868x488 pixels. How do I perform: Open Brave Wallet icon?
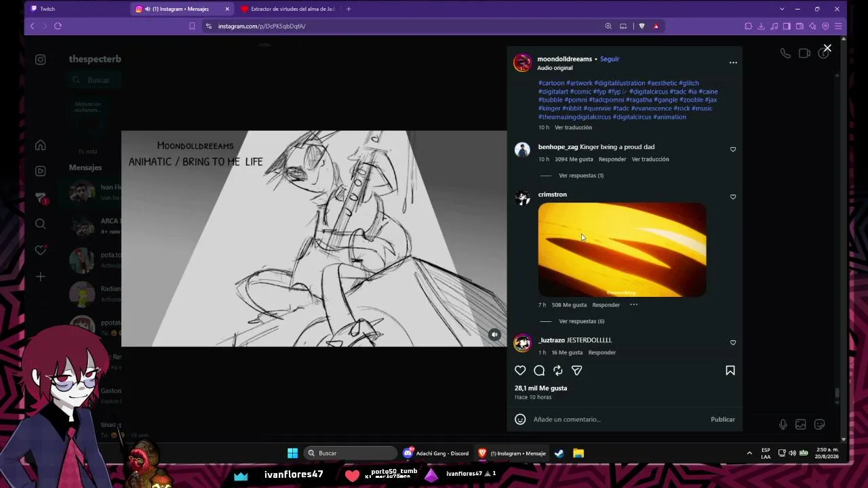[x=800, y=26]
